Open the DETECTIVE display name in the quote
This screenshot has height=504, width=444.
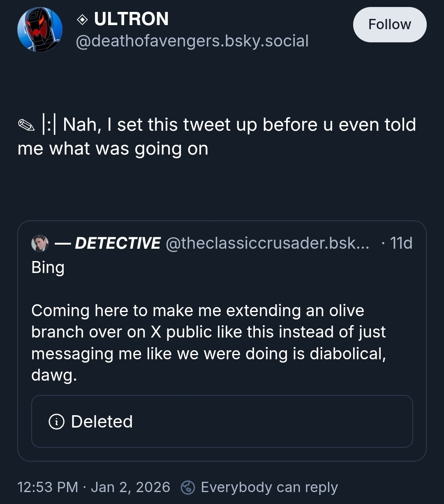tap(118, 243)
